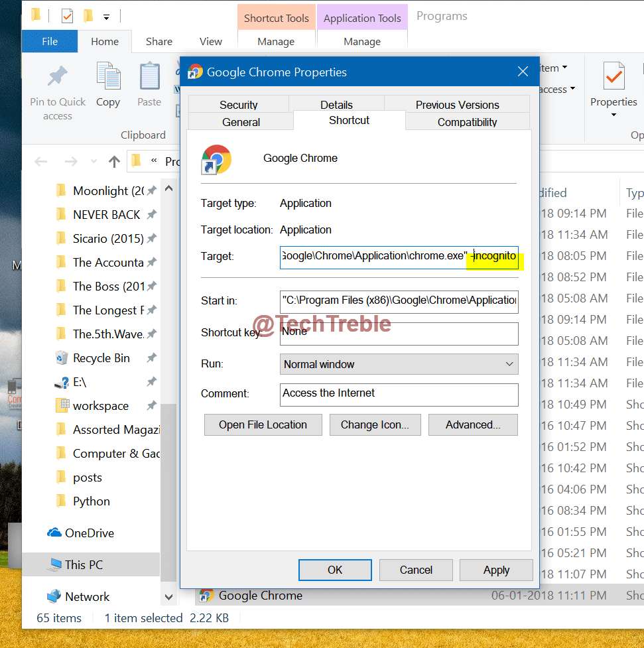This screenshot has height=648, width=644.
Task: Click the Apply button
Action: (x=496, y=570)
